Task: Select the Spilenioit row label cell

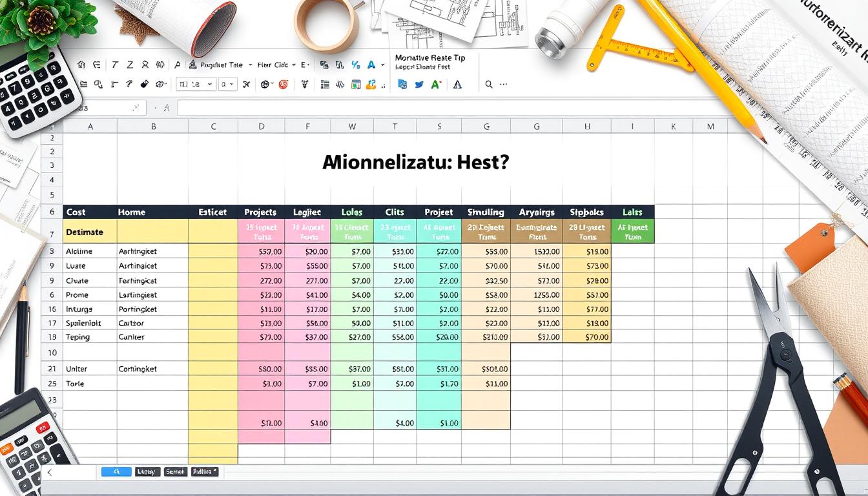Action: tap(90, 323)
